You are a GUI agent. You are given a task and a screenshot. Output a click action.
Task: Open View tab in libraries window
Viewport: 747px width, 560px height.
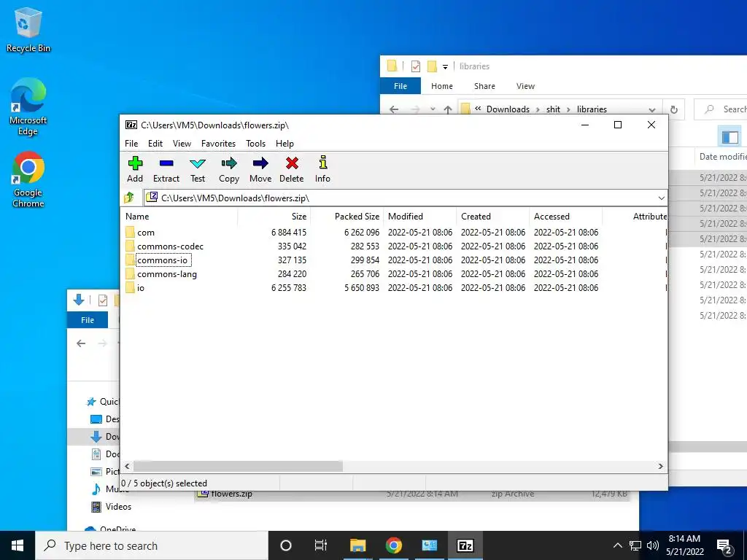click(525, 86)
